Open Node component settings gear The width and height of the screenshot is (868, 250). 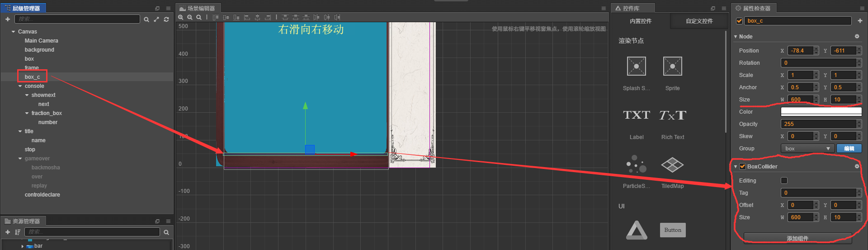click(x=857, y=36)
